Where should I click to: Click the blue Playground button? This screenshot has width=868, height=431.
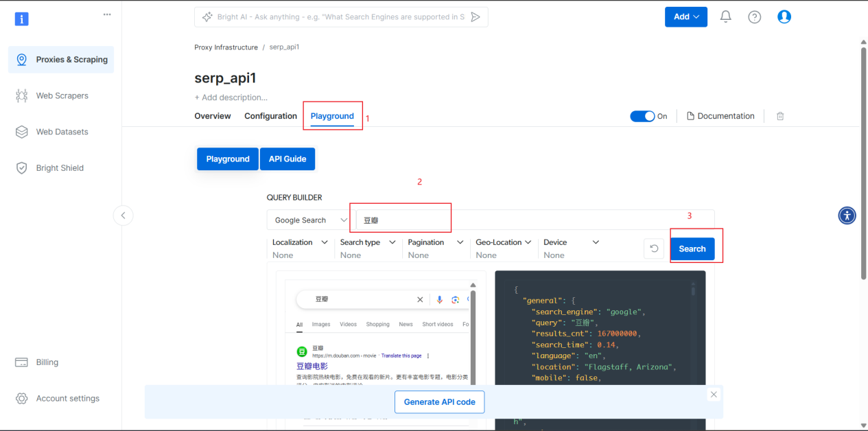pyautogui.click(x=228, y=159)
